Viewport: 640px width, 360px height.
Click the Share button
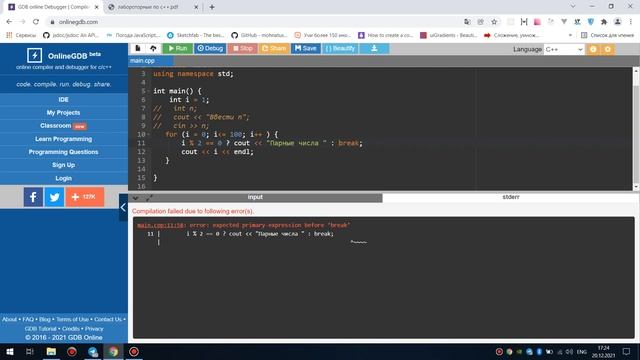[x=273, y=49]
